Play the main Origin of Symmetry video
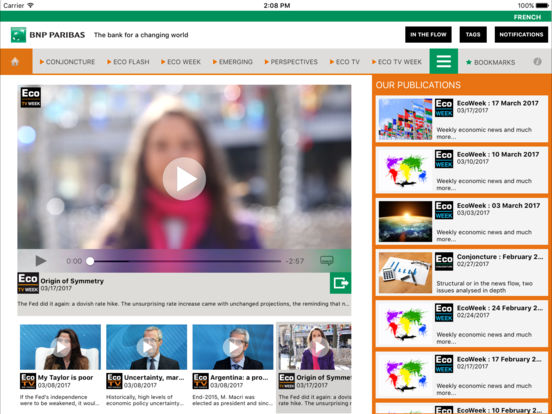Screen dimensions: 552x414 click(184, 179)
